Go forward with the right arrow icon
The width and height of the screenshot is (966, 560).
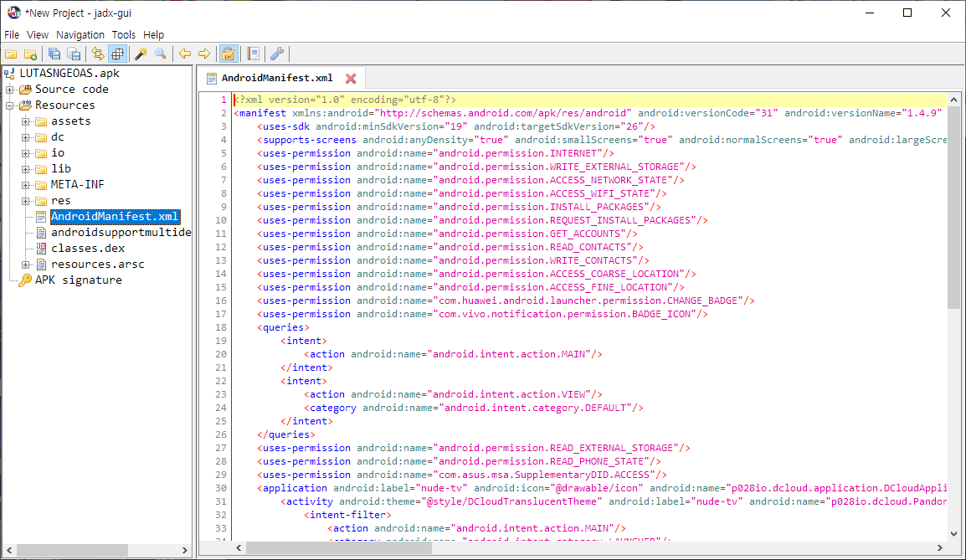(204, 54)
